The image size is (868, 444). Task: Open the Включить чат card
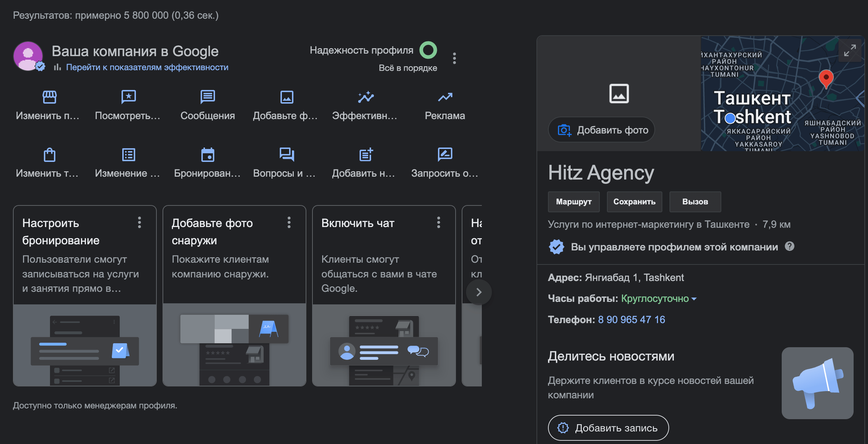pos(384,296)
